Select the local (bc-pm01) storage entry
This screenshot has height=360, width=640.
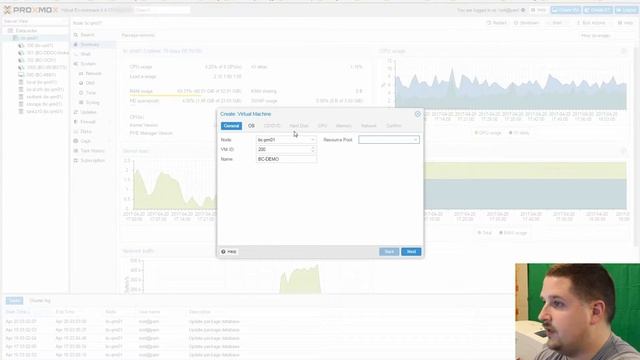pos(41,82)
